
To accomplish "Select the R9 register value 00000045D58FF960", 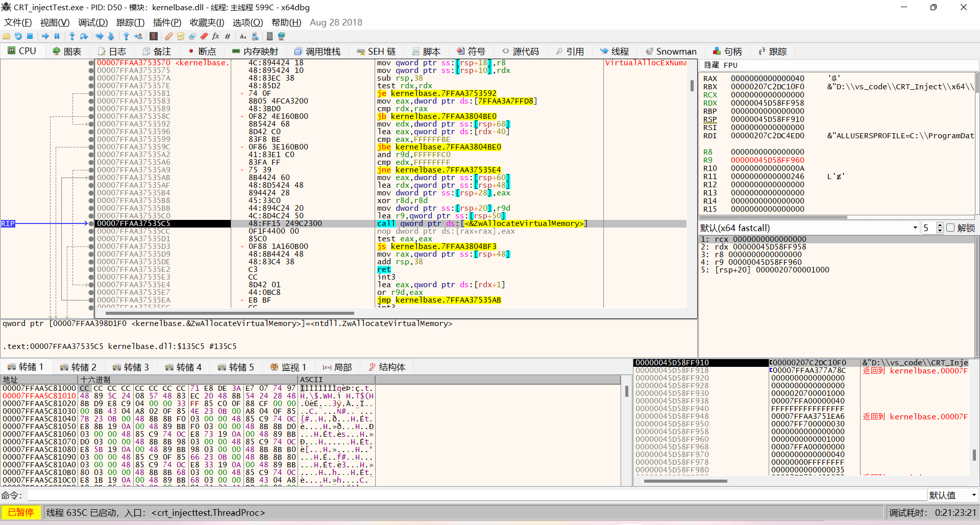I will pyautogui.click(x=767, y=160).
